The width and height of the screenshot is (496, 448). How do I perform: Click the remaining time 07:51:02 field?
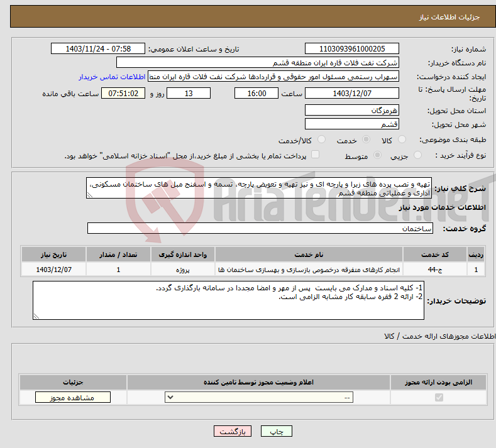click(123, 93)
